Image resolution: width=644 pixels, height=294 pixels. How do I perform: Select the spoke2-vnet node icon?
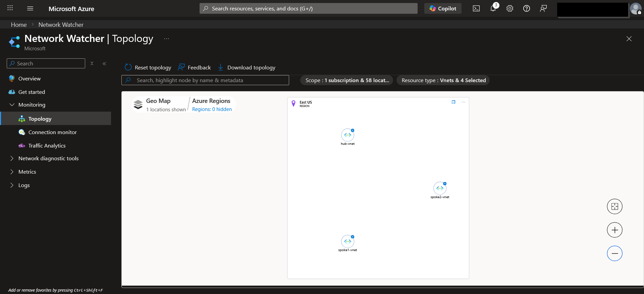coord(440,188)
